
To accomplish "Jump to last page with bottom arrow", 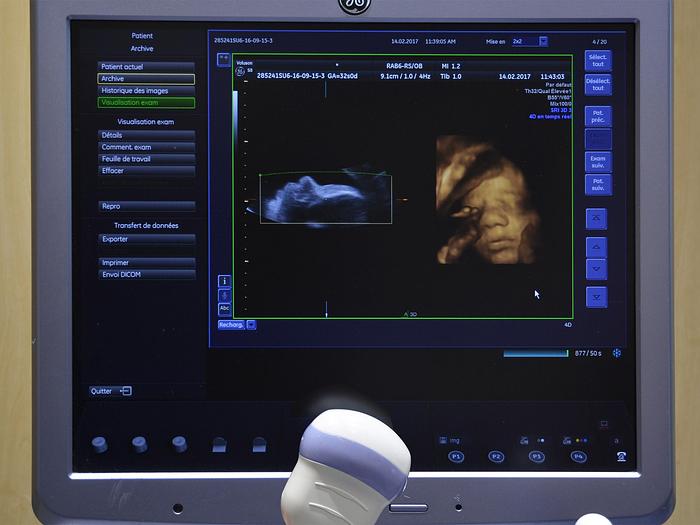I will 596,297.
